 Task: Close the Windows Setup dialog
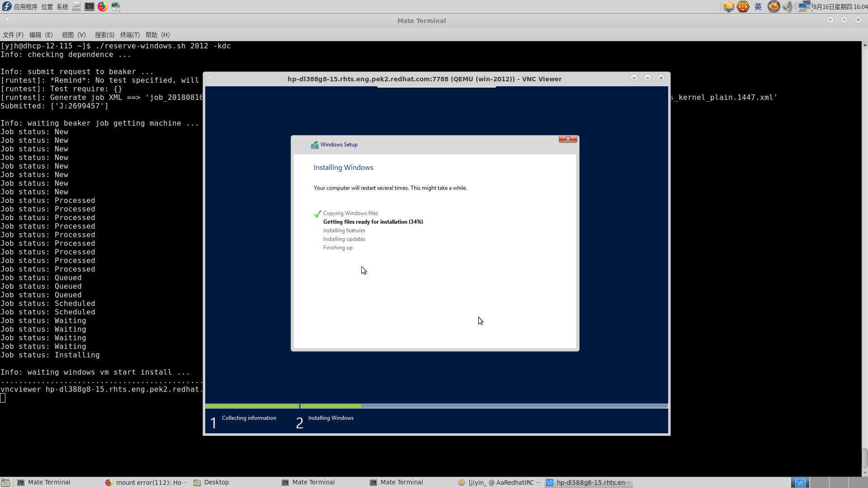point(568,139)
